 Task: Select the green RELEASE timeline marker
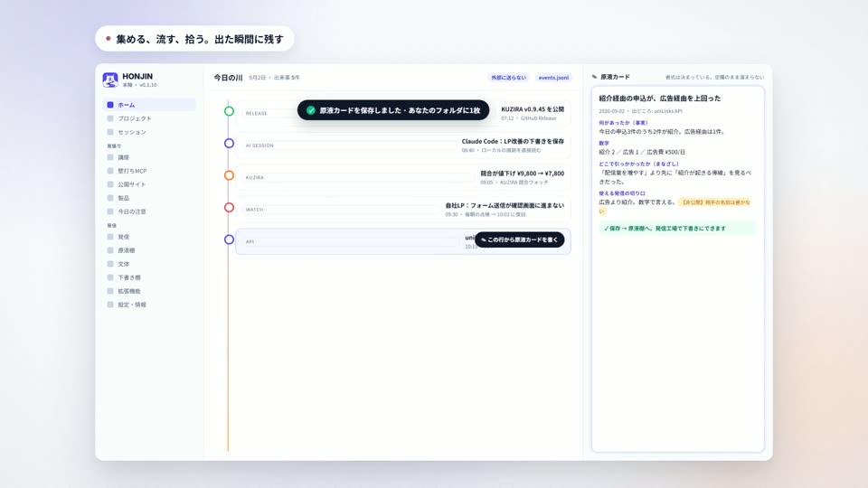click(229, 111)
